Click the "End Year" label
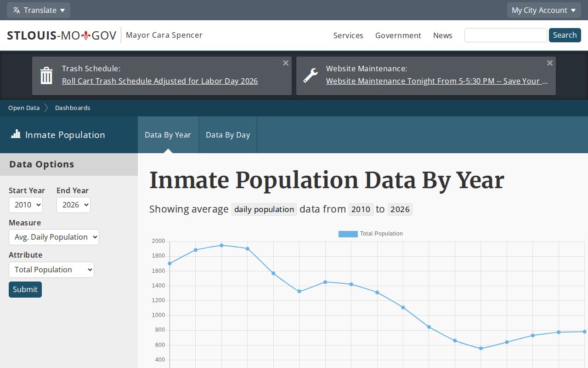Image resolution: width=588 pixels, height=368 pixels. (73, 190)
